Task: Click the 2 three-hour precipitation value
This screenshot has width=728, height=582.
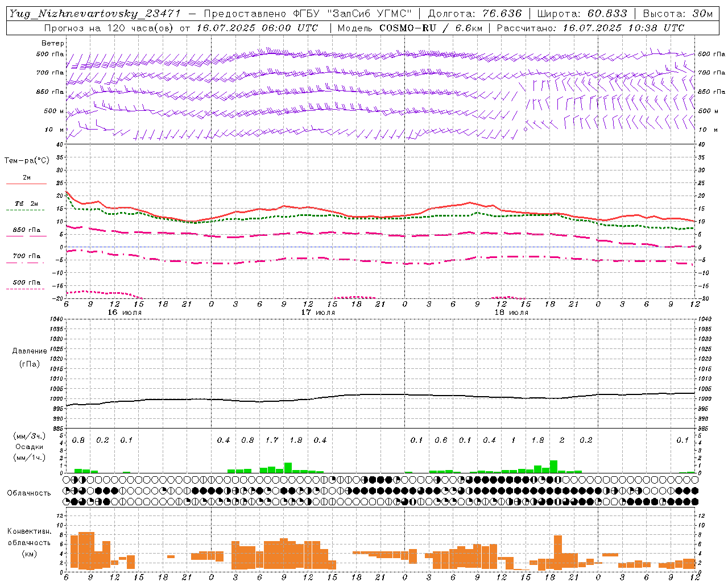Action: [562, 440]
